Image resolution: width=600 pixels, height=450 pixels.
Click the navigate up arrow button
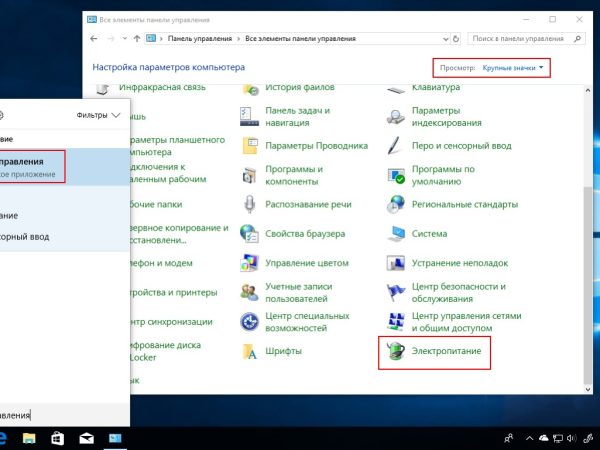[x=136, y=38]
